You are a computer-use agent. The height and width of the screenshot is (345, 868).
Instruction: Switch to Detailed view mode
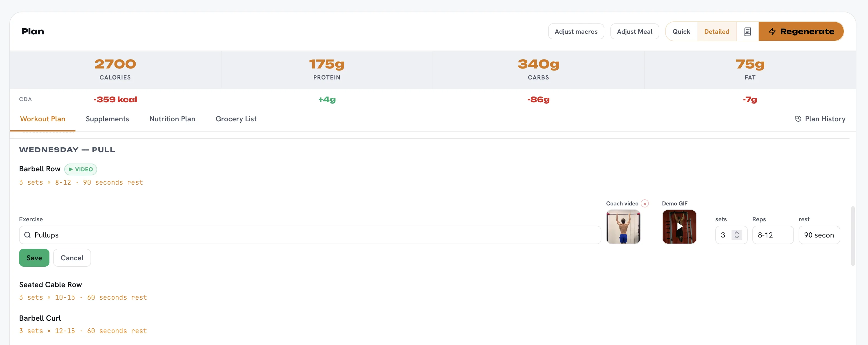click(x=716, y=31)
